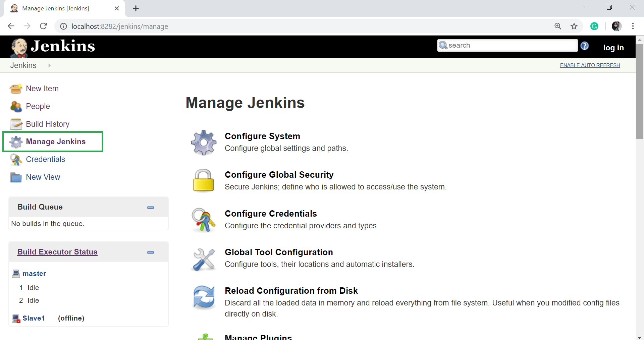The image size is (644, 340).
Task: Open the Chrome three-dot menu
Action: [x=633, y=26]
